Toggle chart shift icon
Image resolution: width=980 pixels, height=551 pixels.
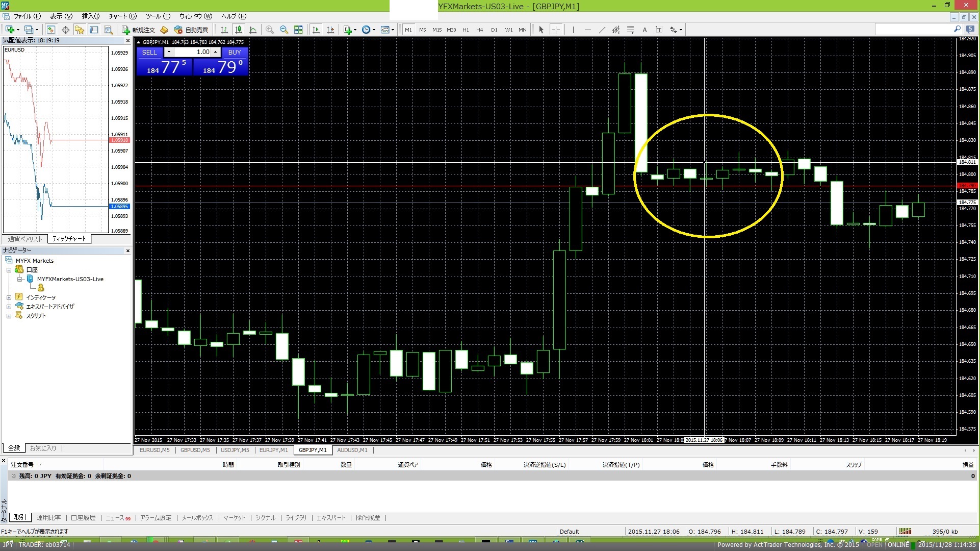tap(330, 30)
